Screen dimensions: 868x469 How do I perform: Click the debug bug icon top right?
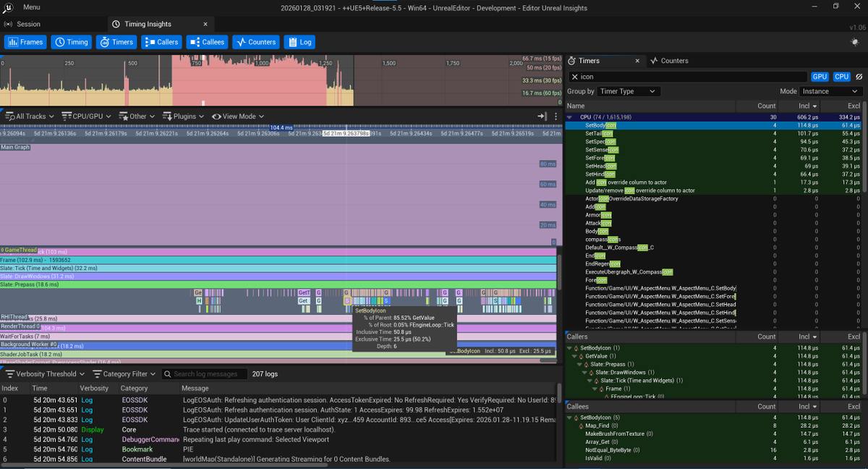(x=855, y=42)
